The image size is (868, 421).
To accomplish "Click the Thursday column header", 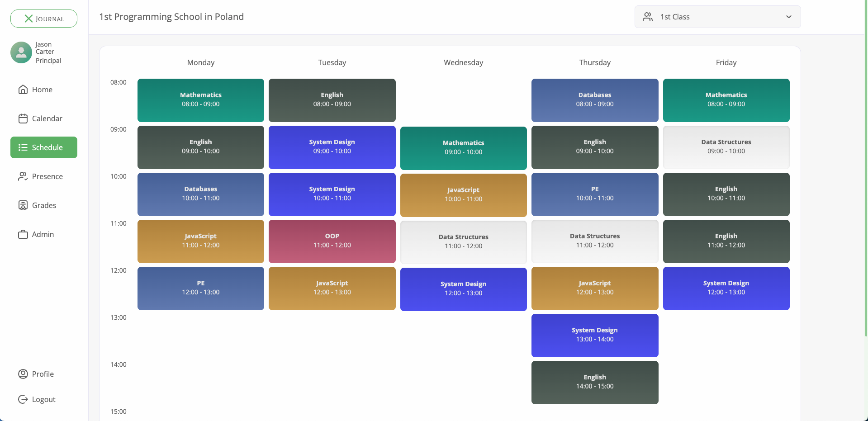I will 595,62.
